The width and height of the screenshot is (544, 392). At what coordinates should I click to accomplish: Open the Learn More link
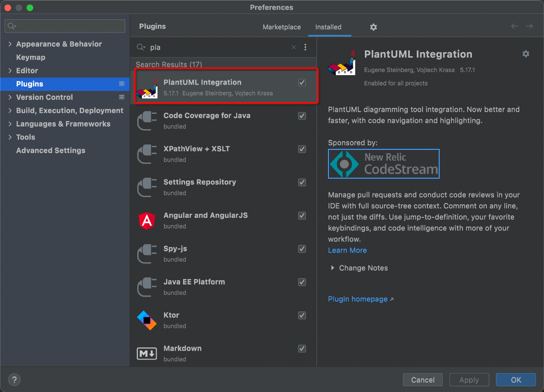(x=347, y=250)
